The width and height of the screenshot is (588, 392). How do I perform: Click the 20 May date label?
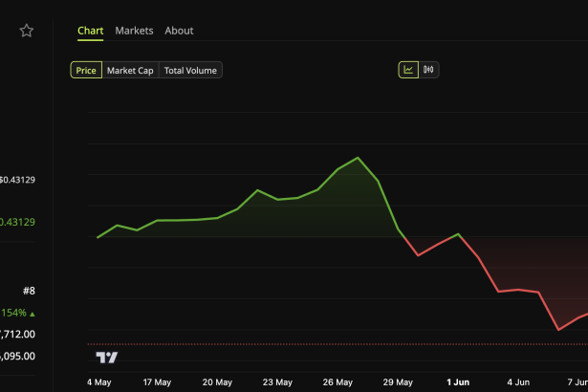pyautogui.click(x=217, y=382)
